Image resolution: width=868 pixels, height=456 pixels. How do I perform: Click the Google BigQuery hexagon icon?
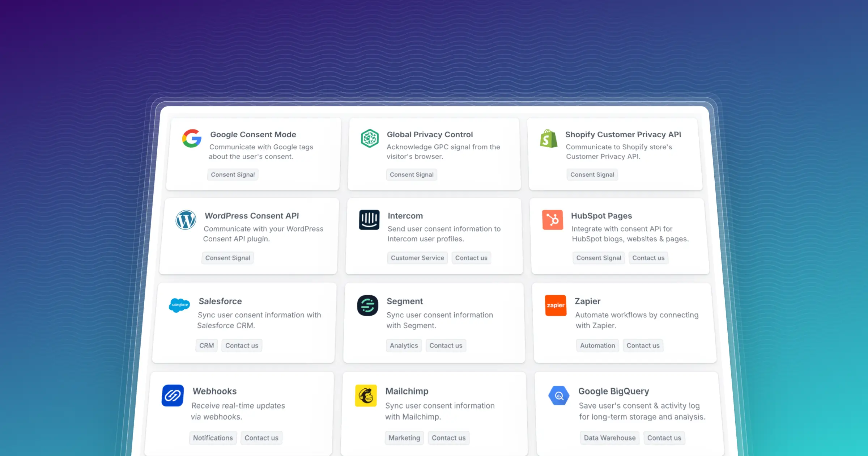(x=559, y=396)
